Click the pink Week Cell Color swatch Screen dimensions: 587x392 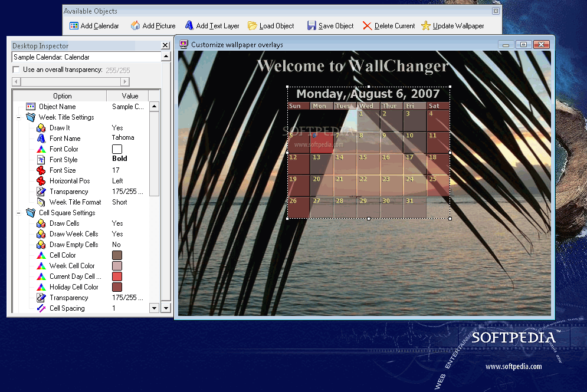[117, 266]
